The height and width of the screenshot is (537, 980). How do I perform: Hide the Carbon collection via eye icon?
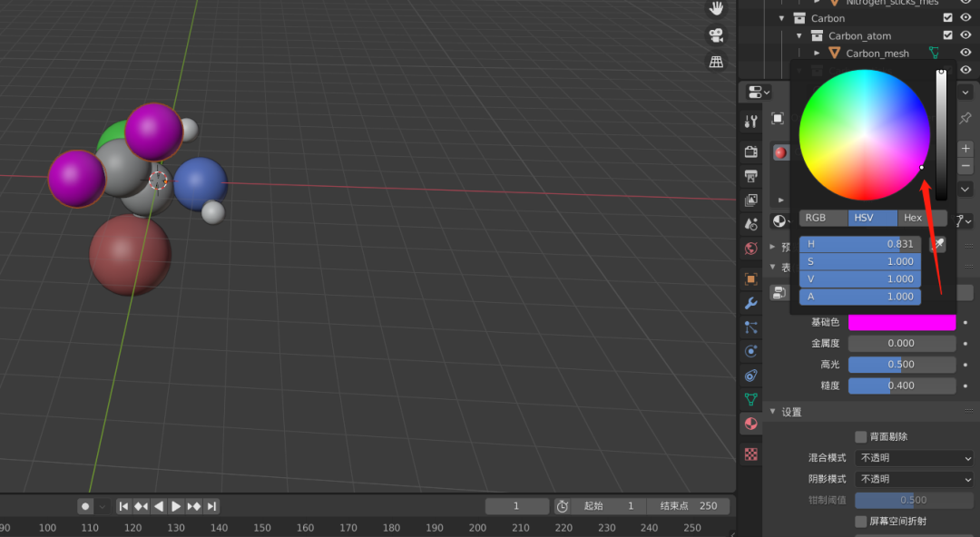(x=965, y=18)
